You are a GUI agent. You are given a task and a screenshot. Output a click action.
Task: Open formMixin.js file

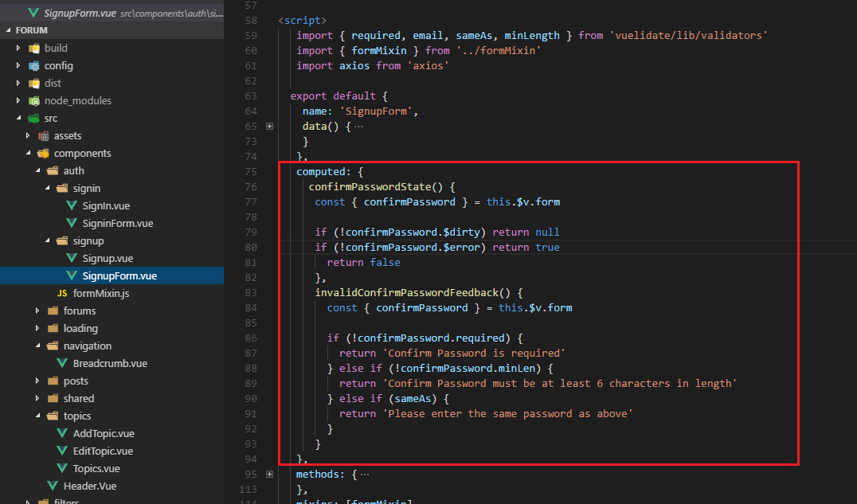pos(101,294)
